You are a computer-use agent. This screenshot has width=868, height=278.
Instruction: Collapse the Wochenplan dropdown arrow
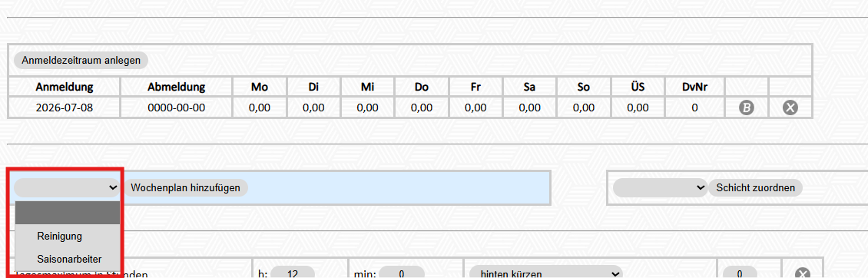pyautogui.click(x=113, y=187)
